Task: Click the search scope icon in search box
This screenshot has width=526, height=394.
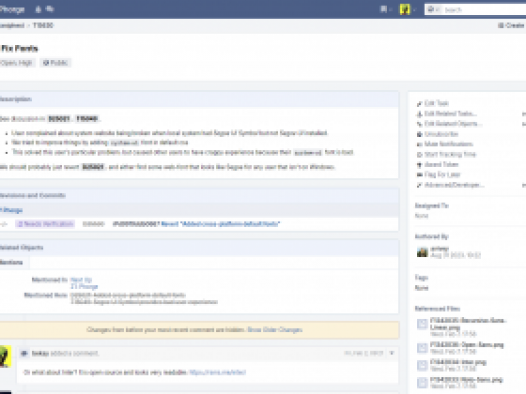Action: pos(432,9)
